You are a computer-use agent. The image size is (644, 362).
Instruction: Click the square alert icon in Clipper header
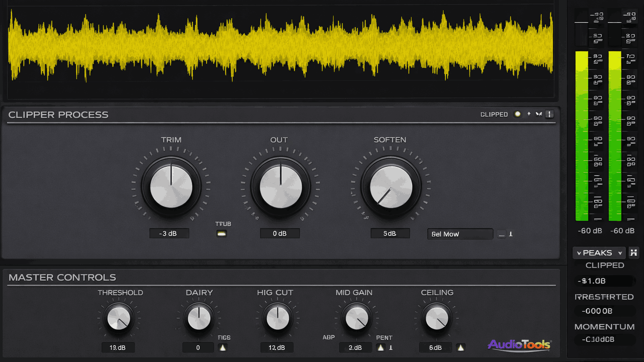coord(549,114)
